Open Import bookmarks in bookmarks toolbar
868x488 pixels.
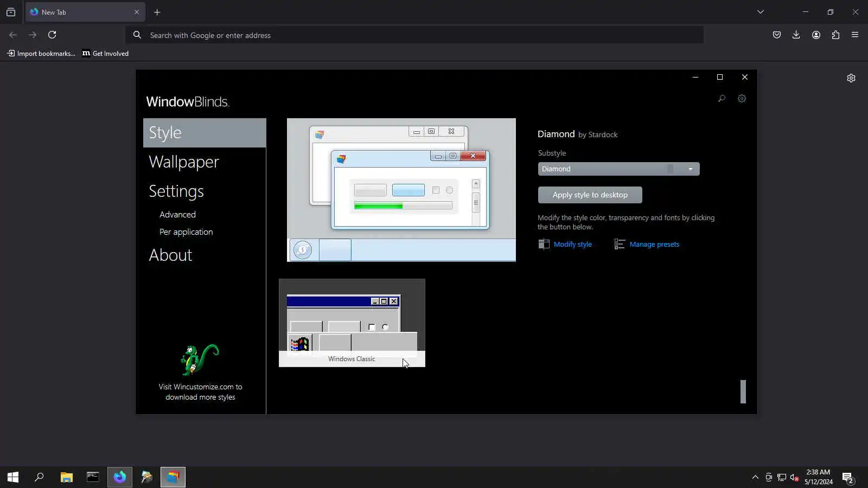(x=41, y=53)
